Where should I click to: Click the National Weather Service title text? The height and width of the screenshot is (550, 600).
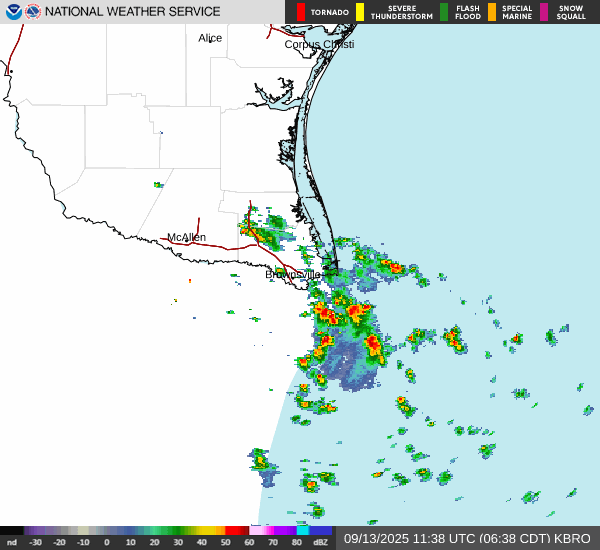pyautogui.click(x=133, y=12)
